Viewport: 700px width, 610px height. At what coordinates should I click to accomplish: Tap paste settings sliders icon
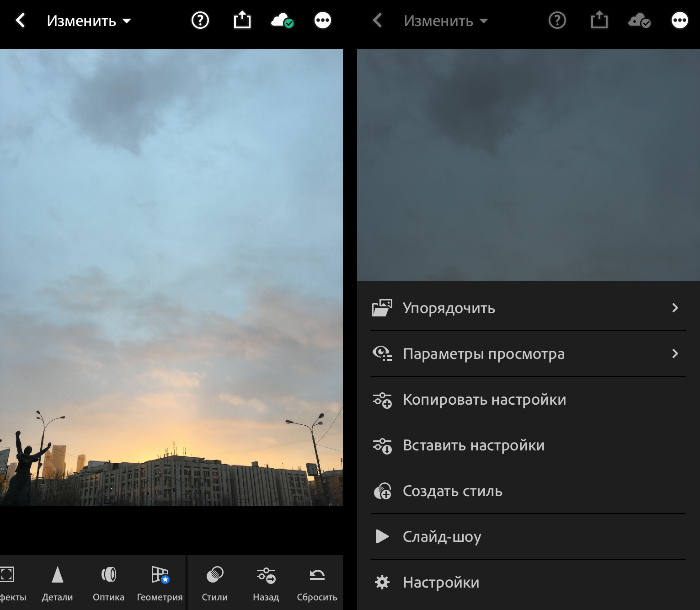[x=382, y=446]
